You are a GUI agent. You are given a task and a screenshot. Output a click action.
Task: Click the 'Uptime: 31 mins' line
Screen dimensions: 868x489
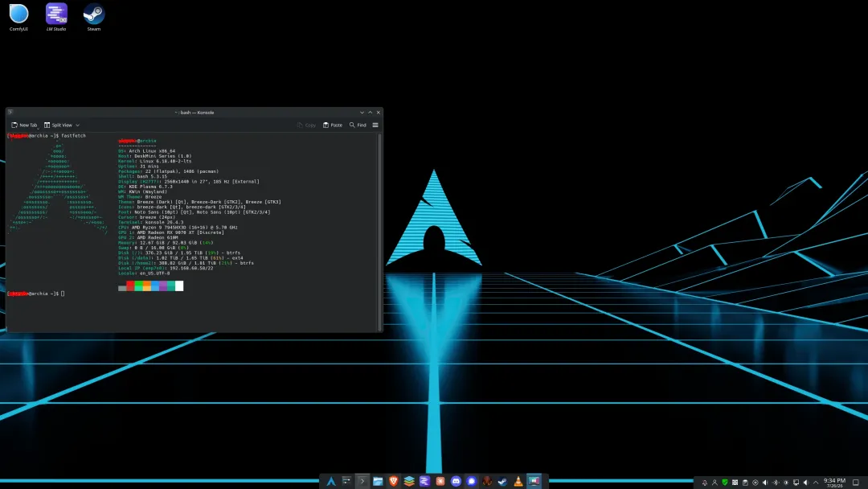click(138, 166)
